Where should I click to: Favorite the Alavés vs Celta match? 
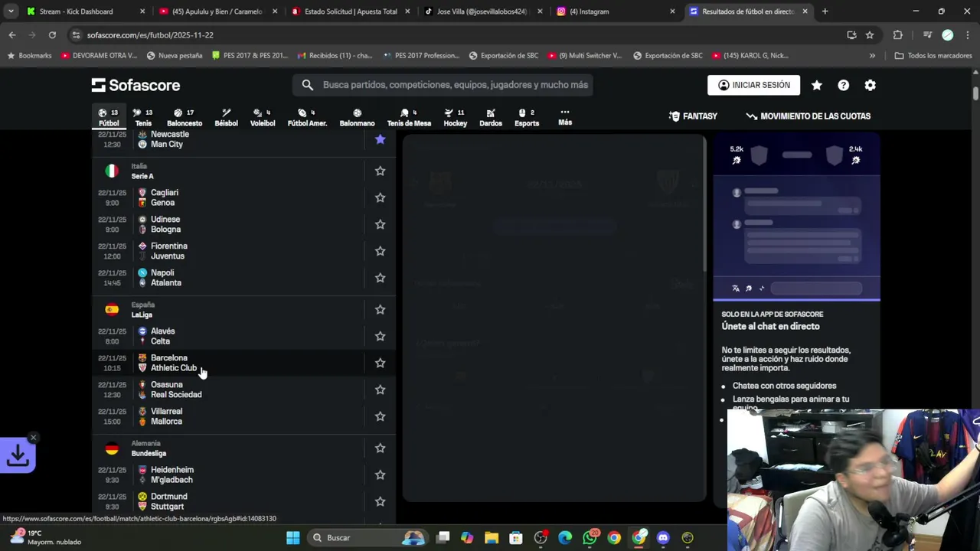tap(380, 336)
